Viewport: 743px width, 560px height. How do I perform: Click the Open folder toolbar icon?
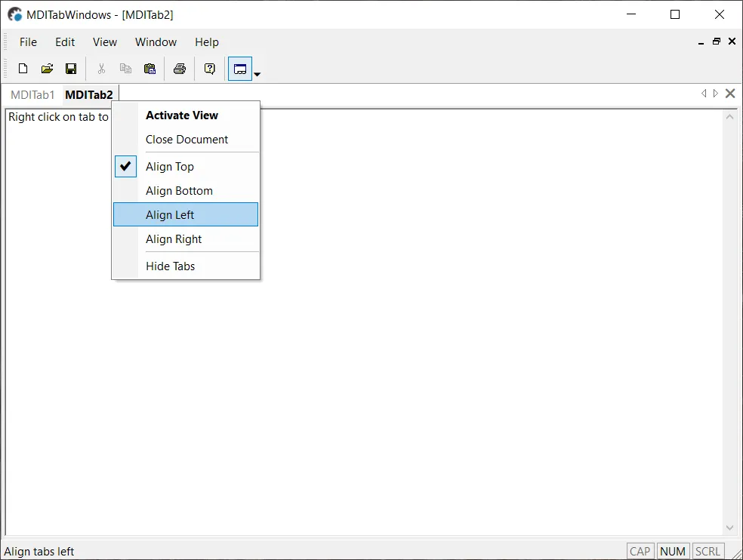point(47,69)
